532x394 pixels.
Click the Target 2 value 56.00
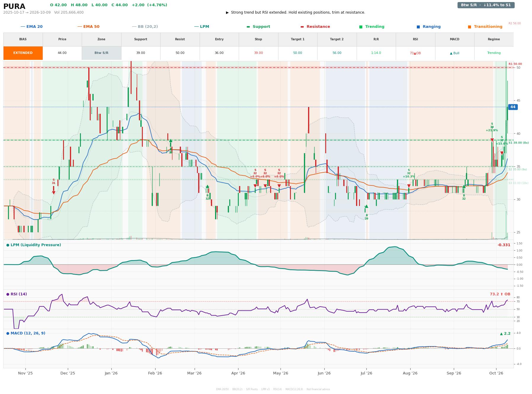[x=337, y=53]
